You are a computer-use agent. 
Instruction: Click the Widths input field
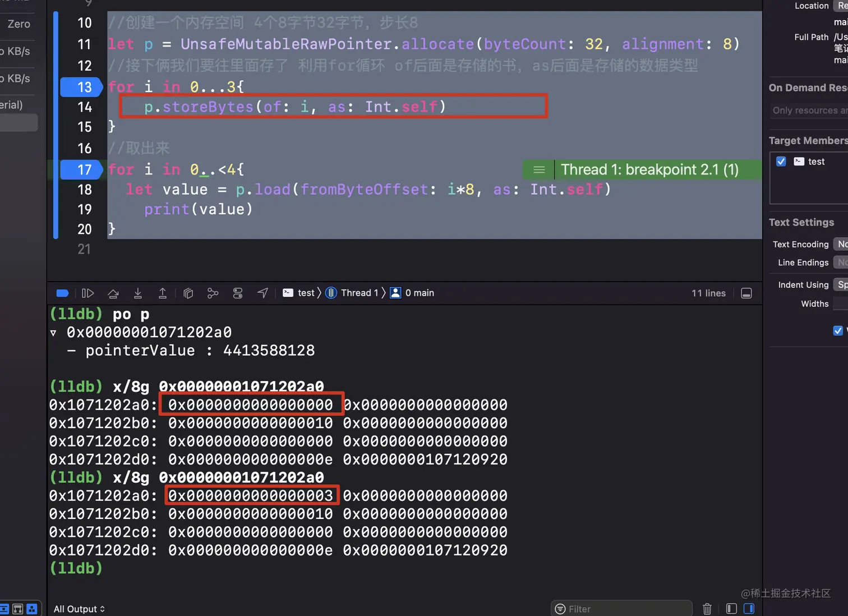pos(840,304)
